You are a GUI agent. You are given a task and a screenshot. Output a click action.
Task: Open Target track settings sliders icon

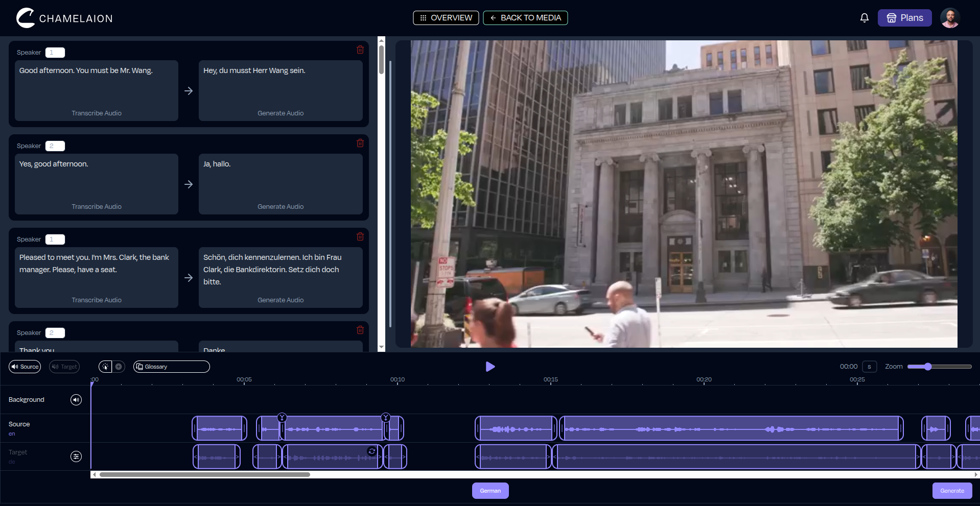[x=76, y=456]
